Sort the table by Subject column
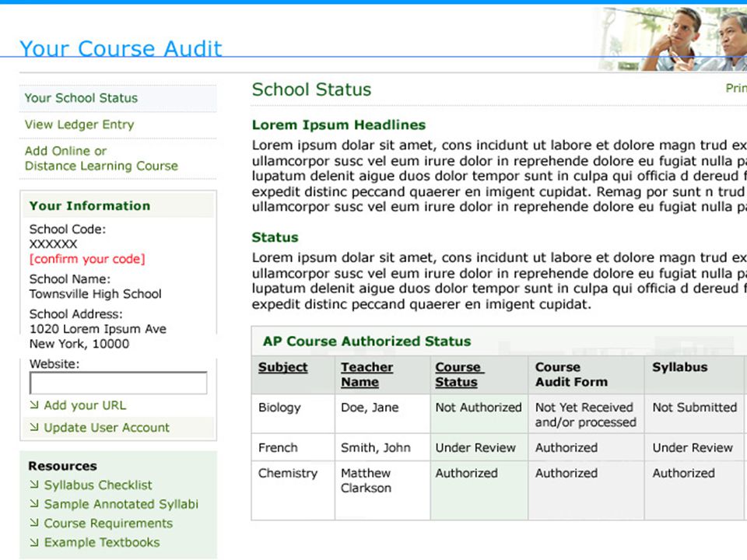747x560 pixels. tap(283, 367)
